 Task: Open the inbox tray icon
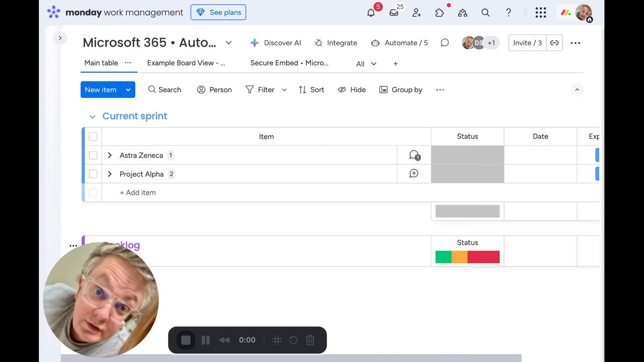394,13
